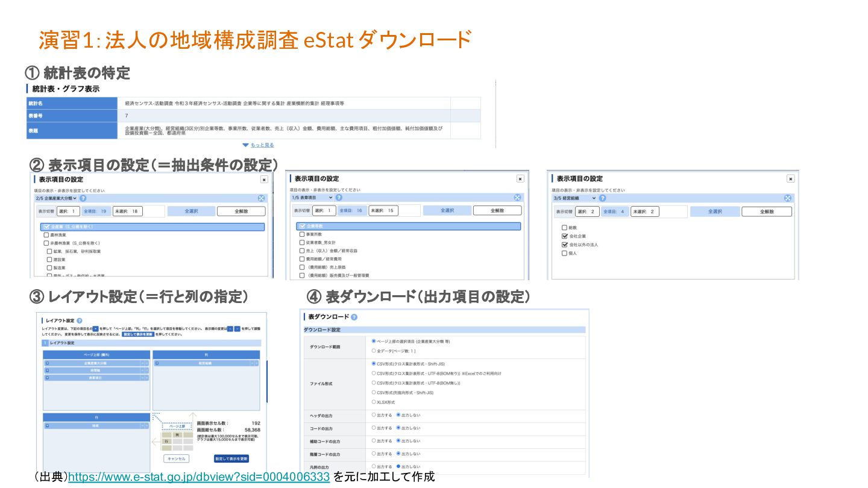The image size is (868, 488).
Task: Check the 製造業 checkbox
Action: pyautogui.click(x=49, y=267)
